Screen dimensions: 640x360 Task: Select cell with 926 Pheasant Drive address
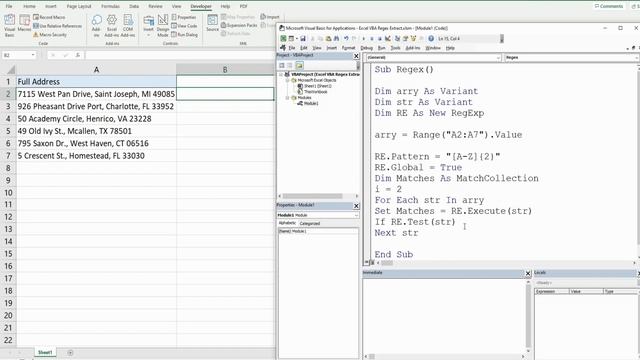click(x=96, y=106)
